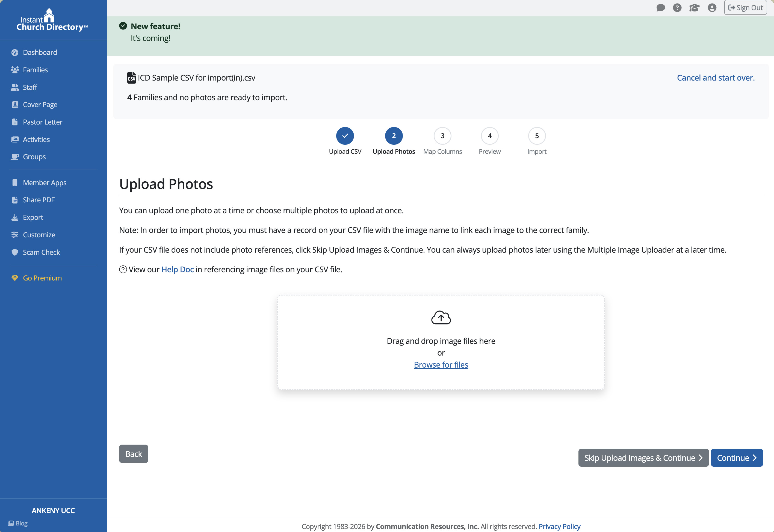Select step 3 Map Columns
Viewport: 774px width, 532px height.
(x=442, y=136)
